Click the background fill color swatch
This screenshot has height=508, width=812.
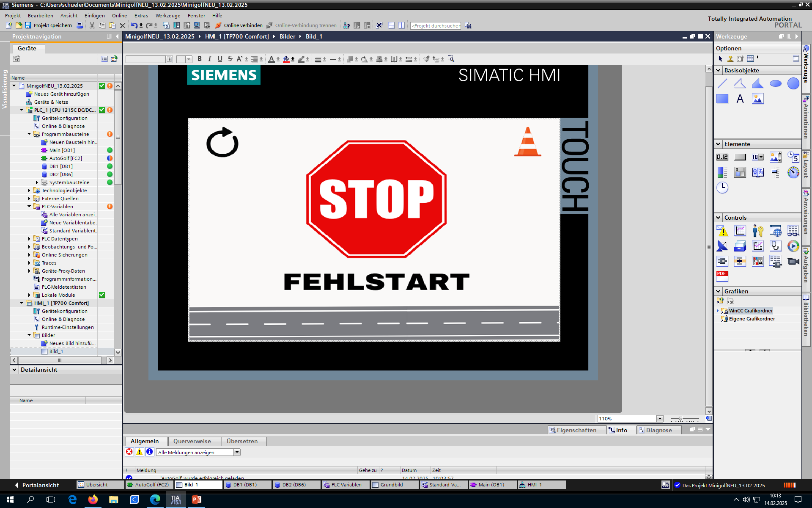[286, 59]
